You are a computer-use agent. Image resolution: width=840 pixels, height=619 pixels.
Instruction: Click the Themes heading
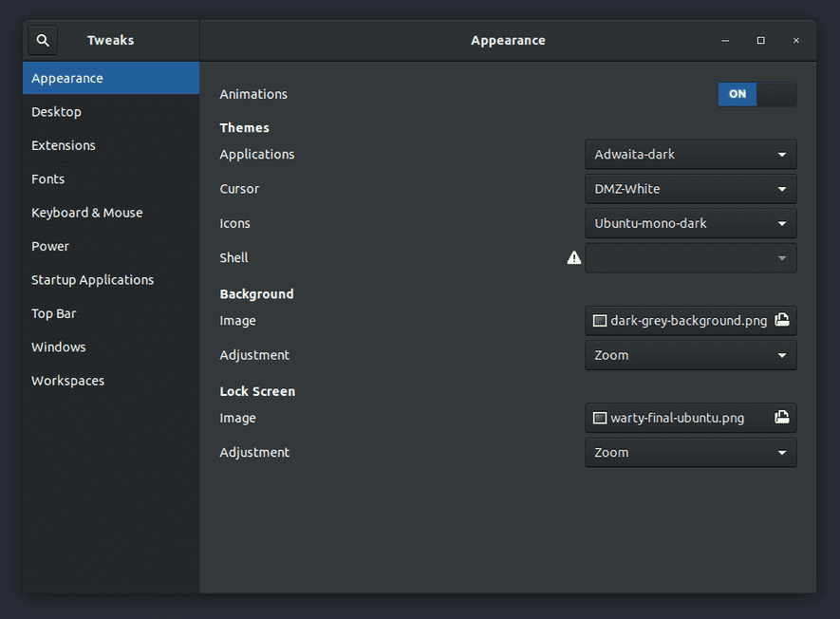coord(244,127)
